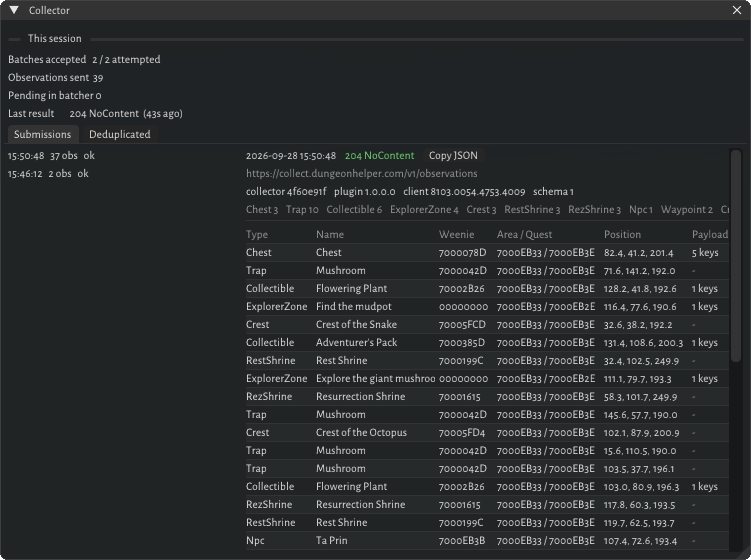
Task: Click the Chest 3 summary count
Action: 262,210
